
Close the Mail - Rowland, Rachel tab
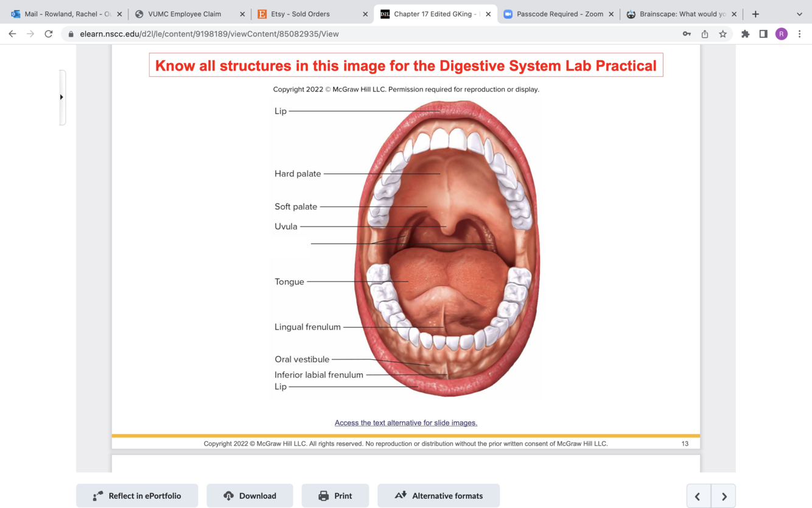(x=119, y=14)
